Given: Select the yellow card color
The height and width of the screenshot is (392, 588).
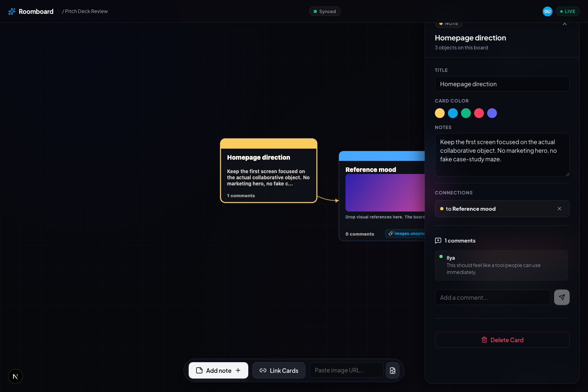Looking at the screenshot, I should tap(440, 113).
